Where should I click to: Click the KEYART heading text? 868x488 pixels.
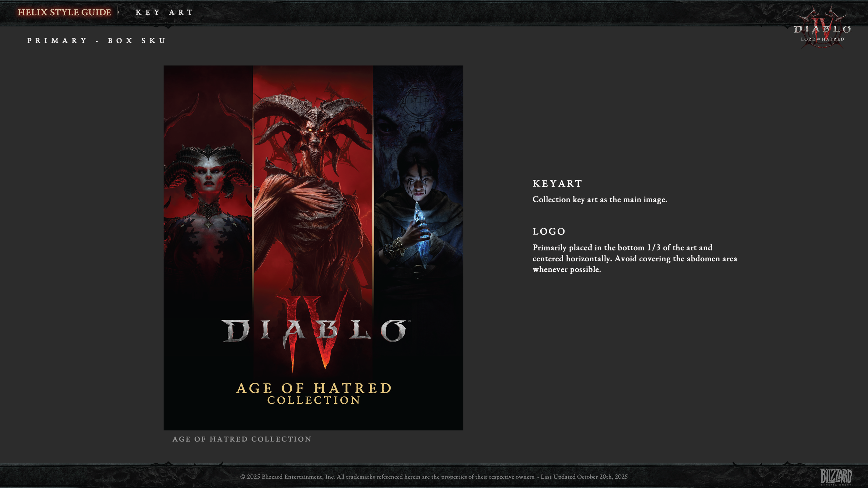tap(557, 184)
